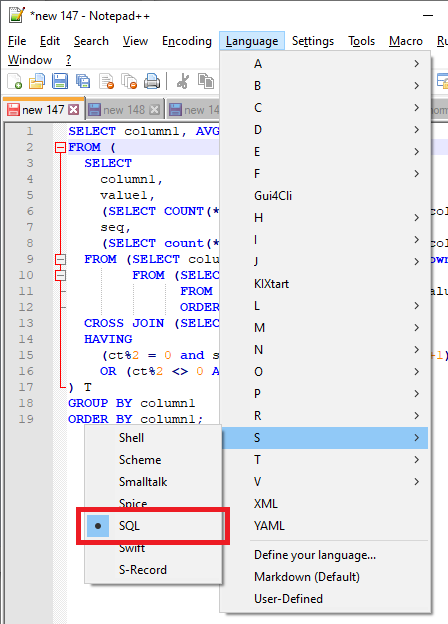Open the ? help menu
The height and width of the screenshot is (624, 448).
pyautogui.click(x=68, y=60)
